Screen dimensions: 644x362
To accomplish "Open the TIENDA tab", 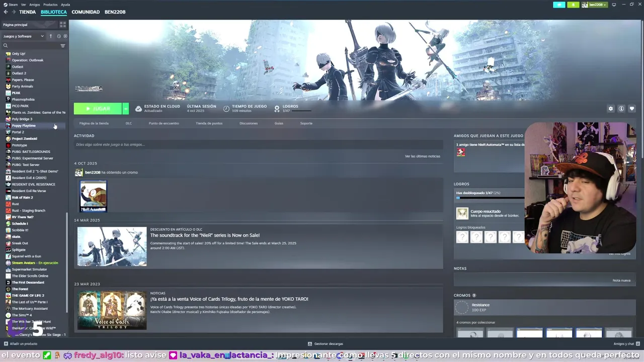I will (x=28, y=12).
